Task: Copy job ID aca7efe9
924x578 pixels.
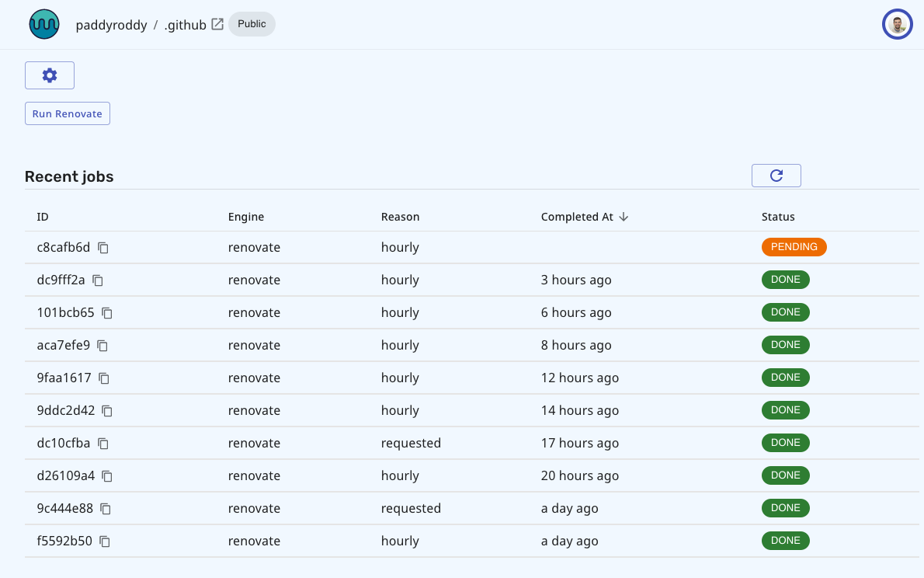Action: (102, 346)
